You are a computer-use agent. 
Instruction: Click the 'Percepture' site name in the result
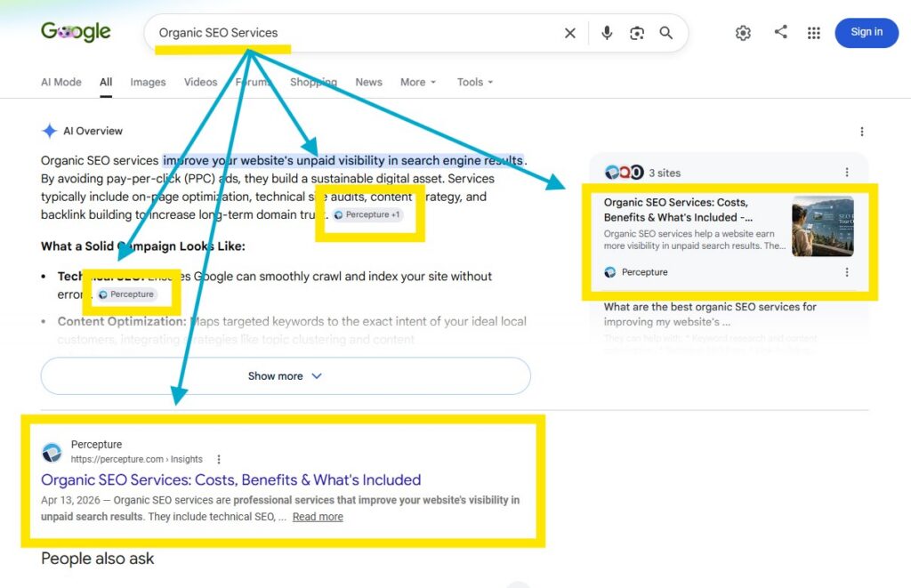pos(96,445)
